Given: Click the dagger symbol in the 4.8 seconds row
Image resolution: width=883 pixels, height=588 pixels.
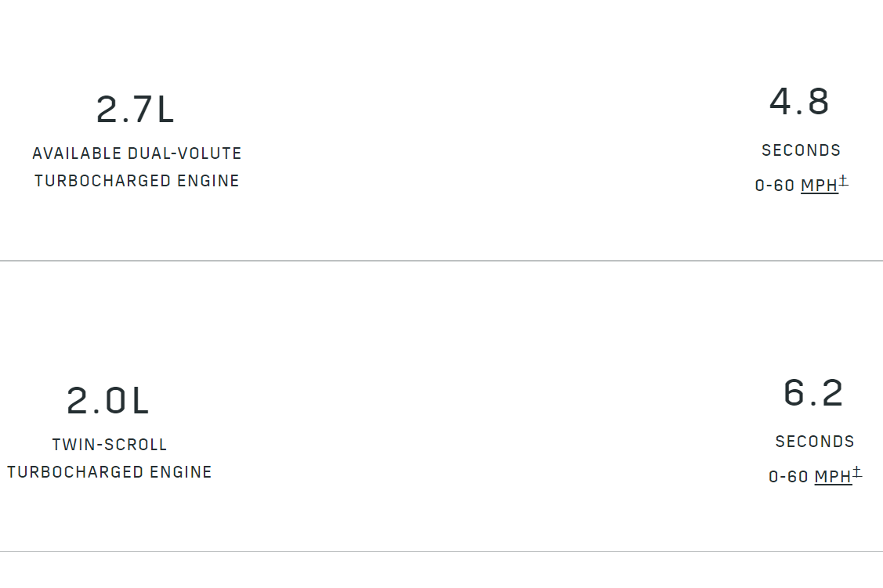Looking at the screenshot, I should [844, 182].
